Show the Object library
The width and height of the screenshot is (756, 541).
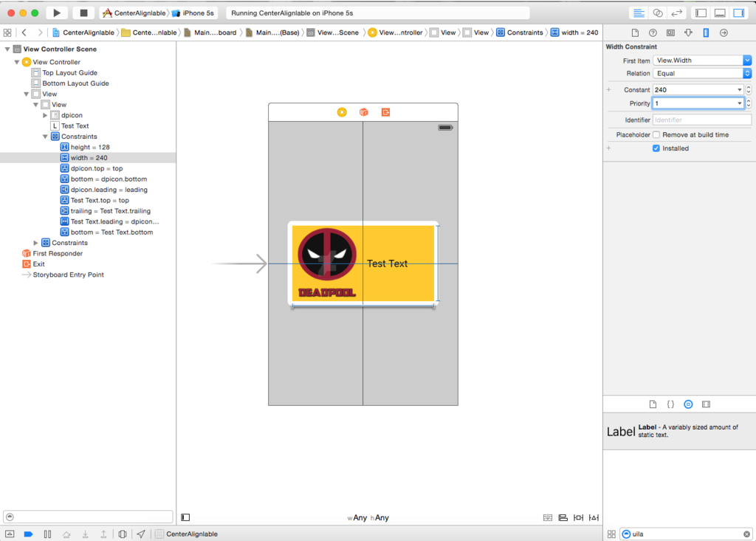point(688,404)
